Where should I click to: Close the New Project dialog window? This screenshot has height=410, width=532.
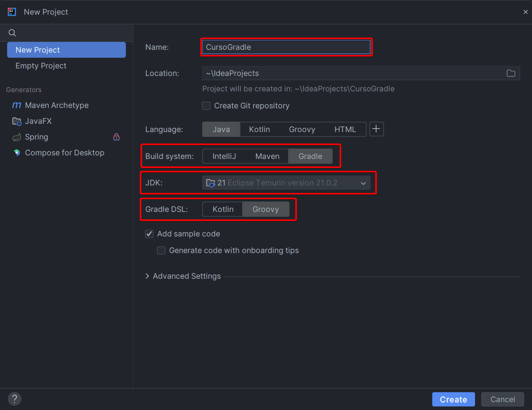526,12
